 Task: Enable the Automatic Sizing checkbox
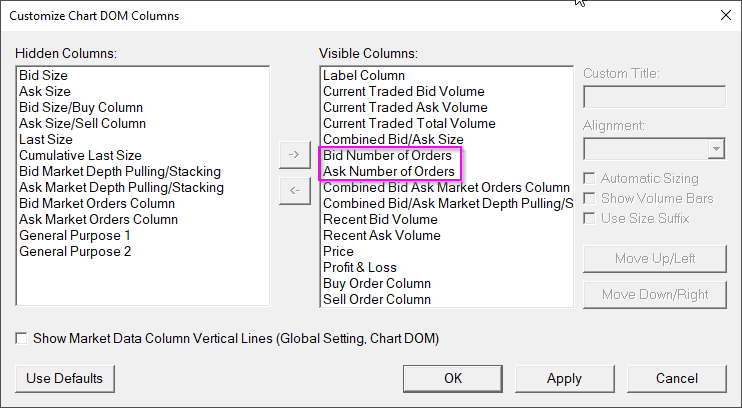coord(590,178)
